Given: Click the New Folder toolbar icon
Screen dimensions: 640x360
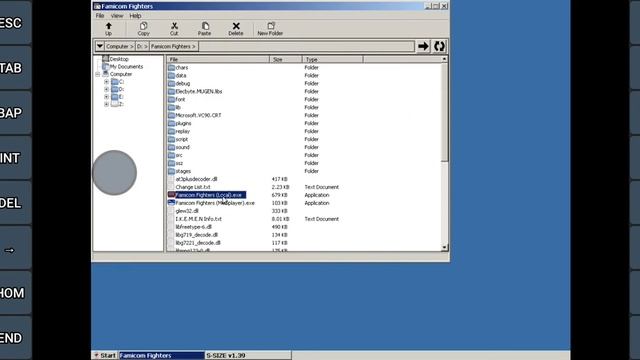Looking at the screenshot, I should pyautogui.click(x=270, y=29).
